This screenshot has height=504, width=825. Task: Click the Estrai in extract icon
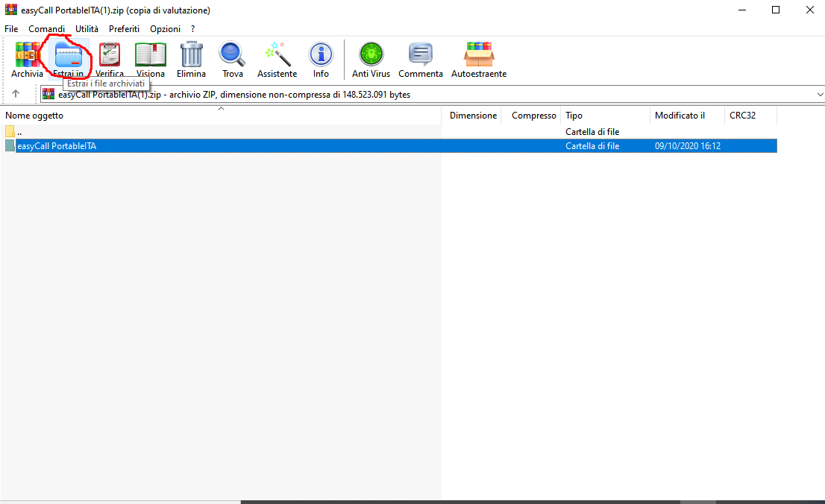pos(69,54)
